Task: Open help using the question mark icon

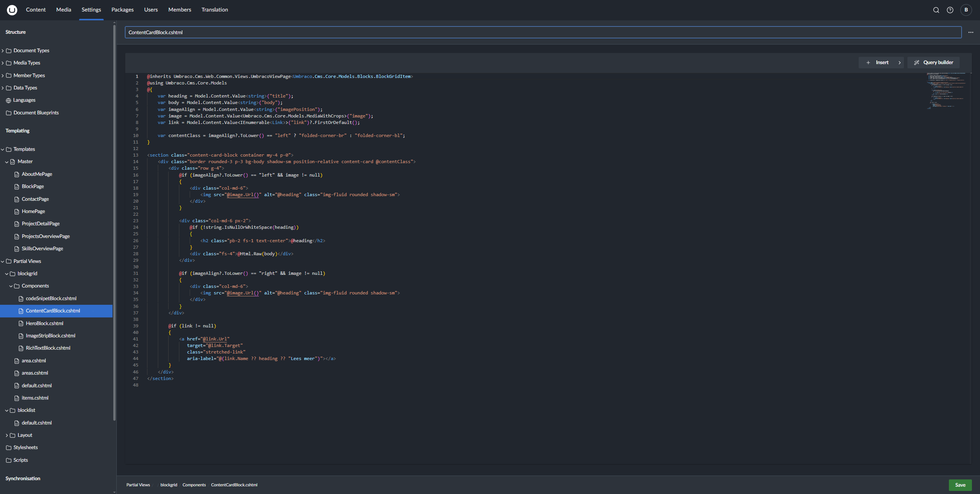Action: coord(950,10)
